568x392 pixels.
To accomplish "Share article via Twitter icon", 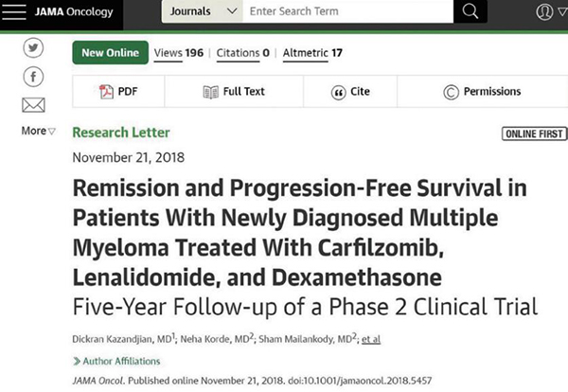I will point(33,47).
